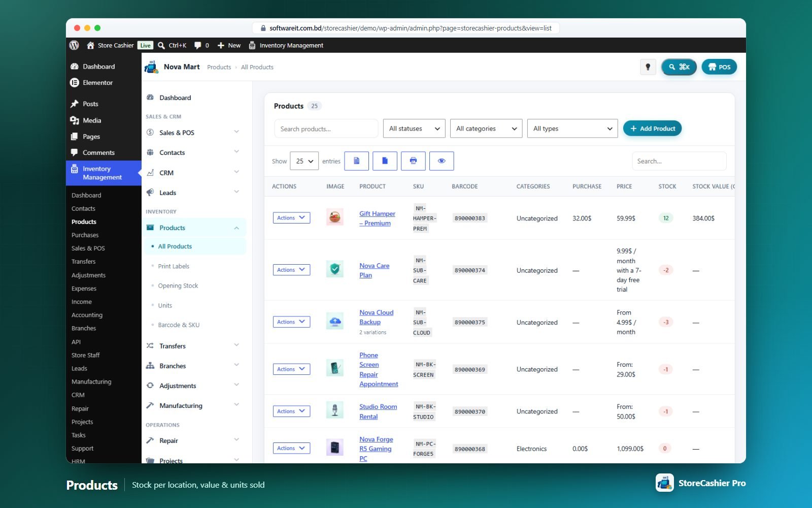Open the command palette ⌘K button
The height and width of the screenshot is (508, 812).
click(679, 67)
